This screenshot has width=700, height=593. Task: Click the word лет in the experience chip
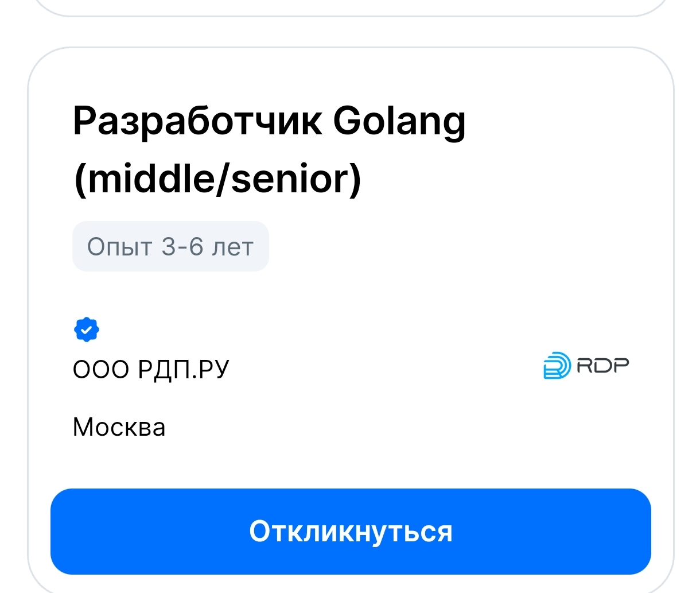232,247
